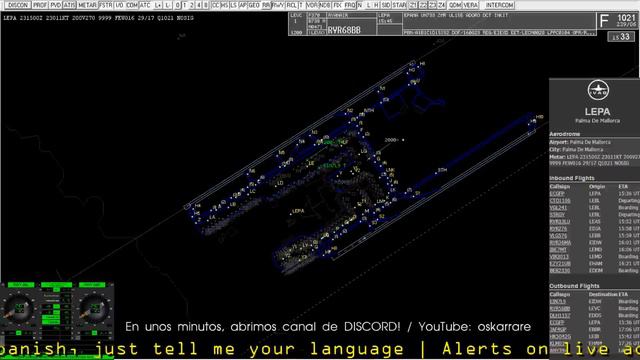Select the Z4 zoom preset
The height and width of the screenshot is (360, 640).
coord(442,5)
